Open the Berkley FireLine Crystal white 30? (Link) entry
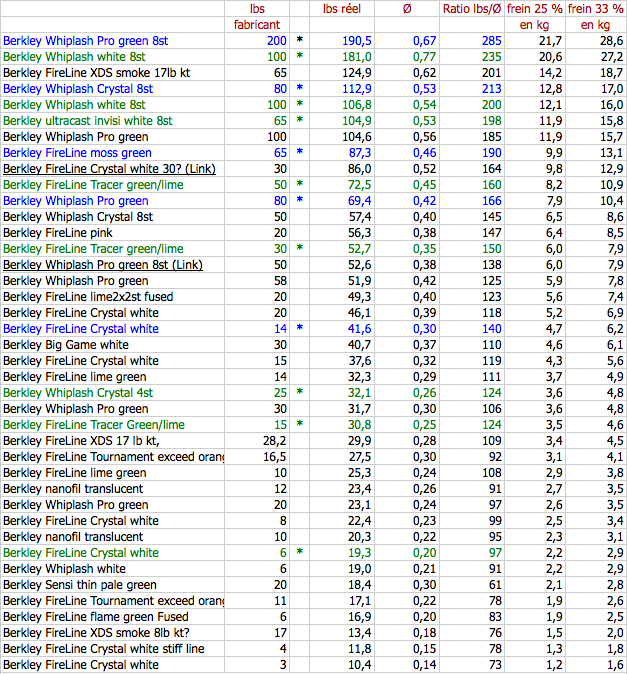This screenshot has height=674, width=627. 109,169
